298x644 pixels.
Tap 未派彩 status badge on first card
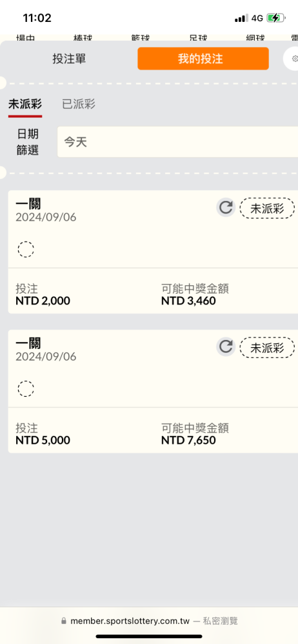(x=267, y=209)
